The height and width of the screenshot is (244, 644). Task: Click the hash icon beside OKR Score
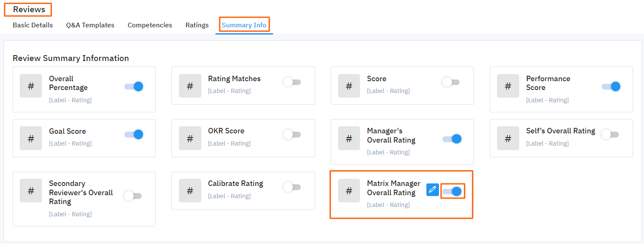click(190, 139)
